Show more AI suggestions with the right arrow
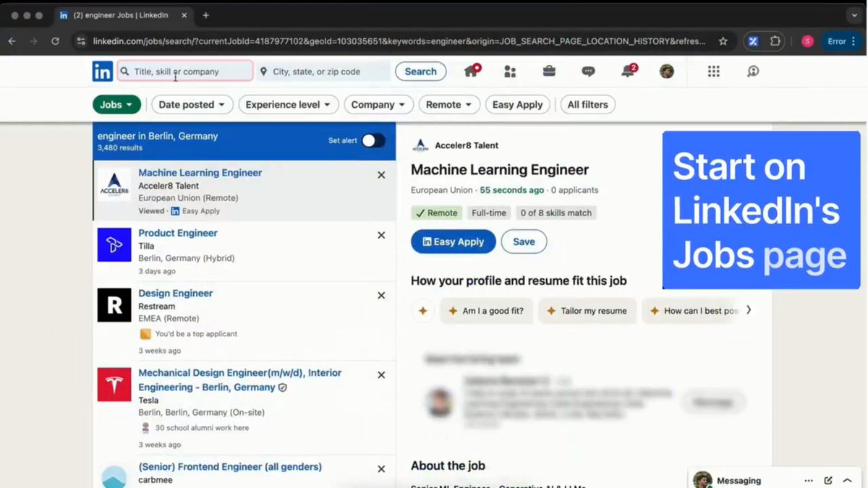Viewport: 868px width, 488px height. pos(749,310)
